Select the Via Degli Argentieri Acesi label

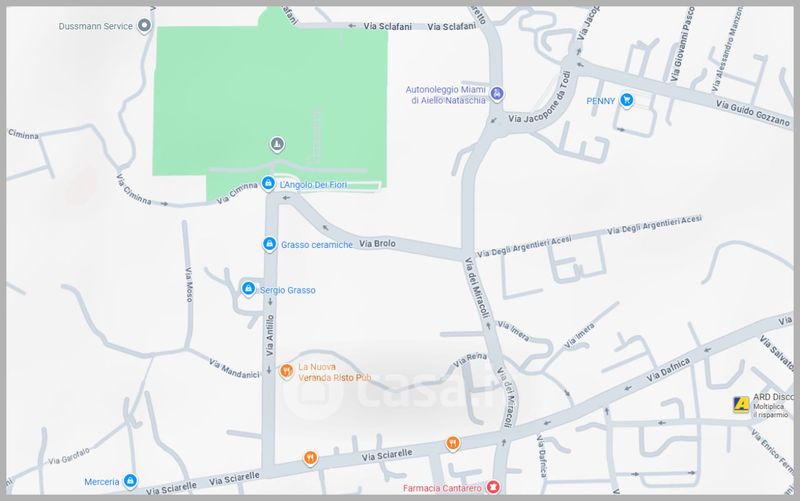(x=524, y=246)
